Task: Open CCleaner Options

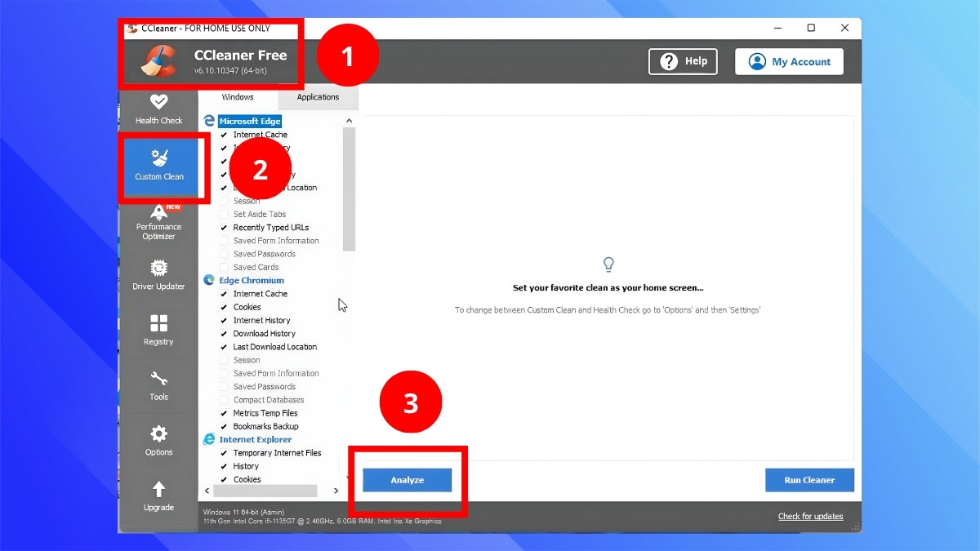Action: click(158, 441)
